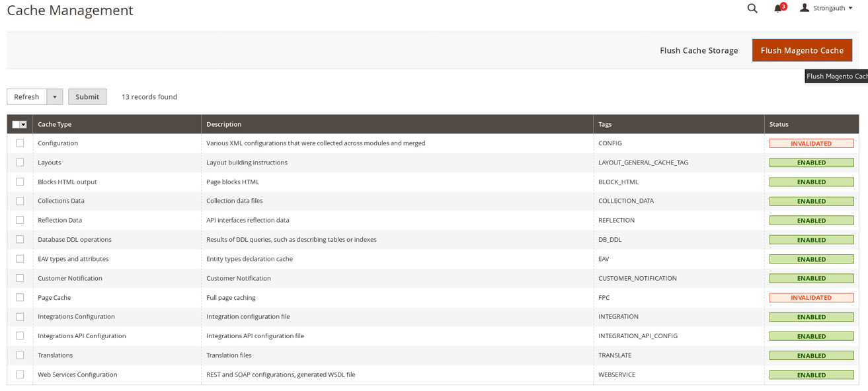Screen dimensions: 868x391
Task: Check the Database DDL operations checkbox
Action: [x=20, y=239]
